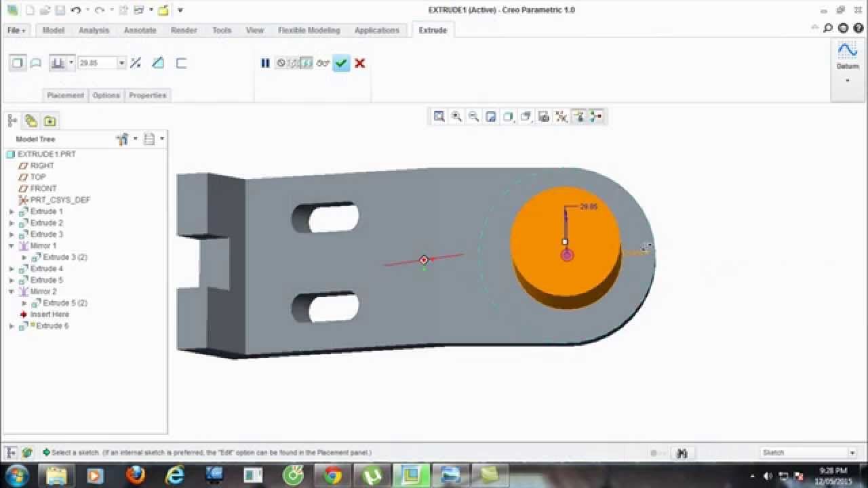Open the Applications tab

pos(377,30)
